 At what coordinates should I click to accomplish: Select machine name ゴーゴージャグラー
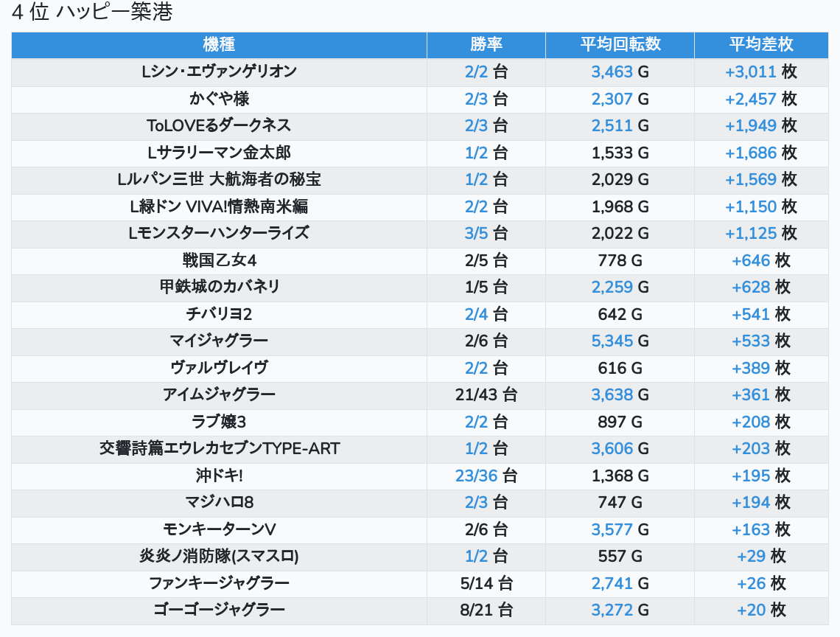coord(219,610)
